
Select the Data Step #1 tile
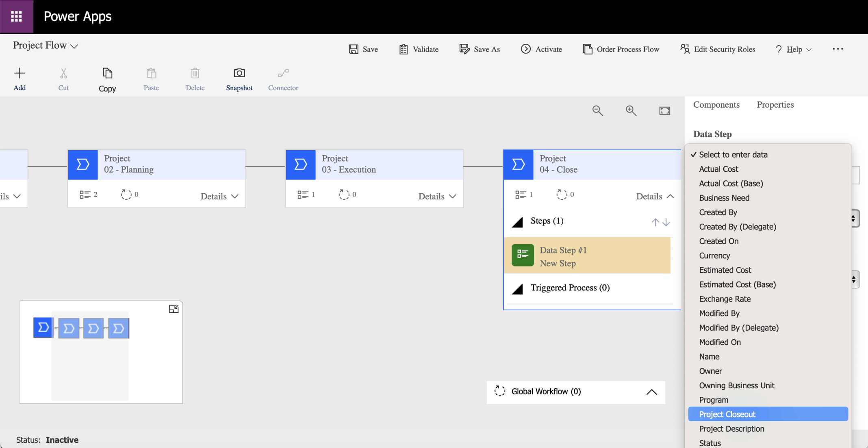[x=587, y=256]
